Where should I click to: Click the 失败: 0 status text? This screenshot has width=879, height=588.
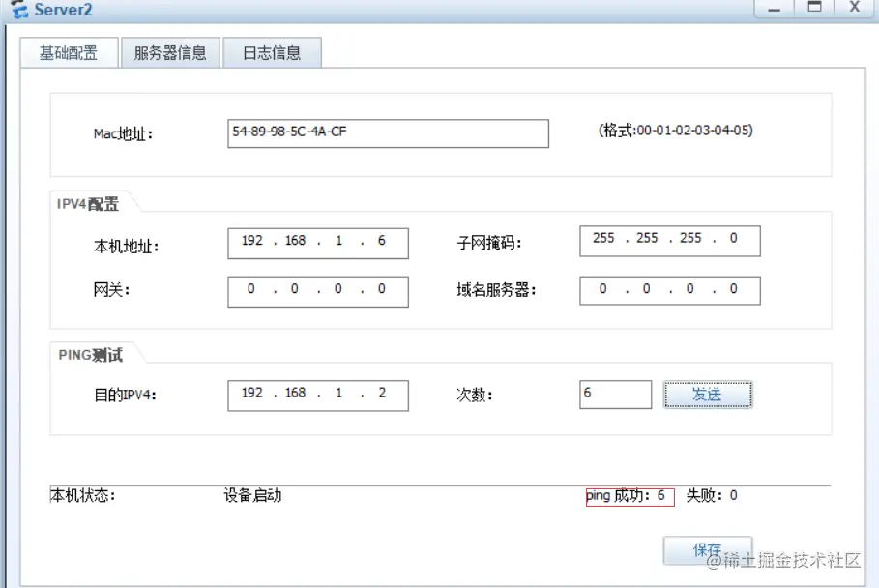pyautogui.click(x=712, y=495)
